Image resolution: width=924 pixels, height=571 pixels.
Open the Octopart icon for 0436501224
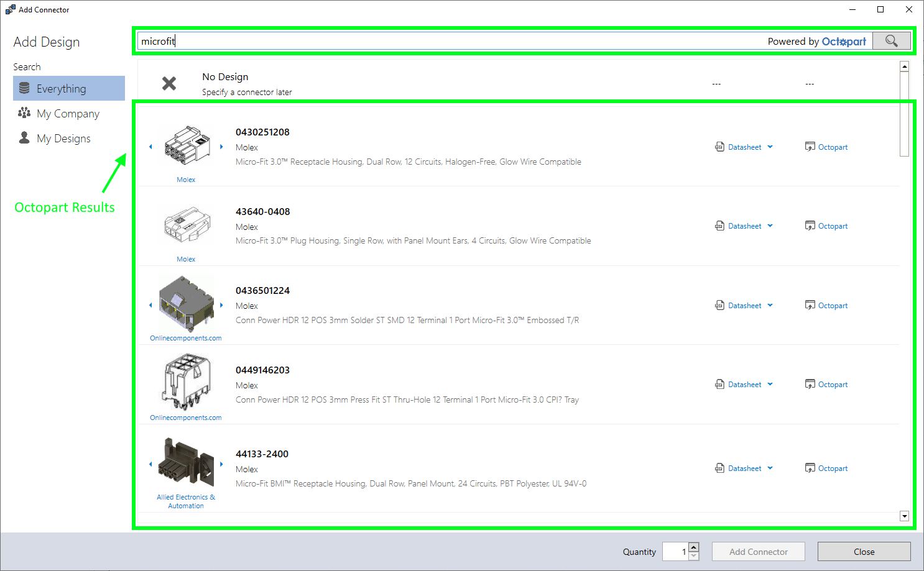point(810,305)
